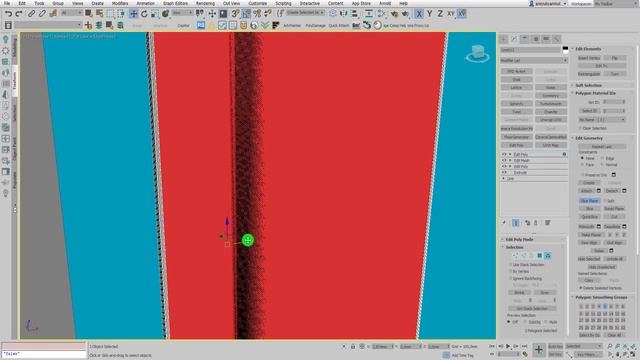
Task: Expand the Line entry in modifier stack
Action: click(504, 179)
